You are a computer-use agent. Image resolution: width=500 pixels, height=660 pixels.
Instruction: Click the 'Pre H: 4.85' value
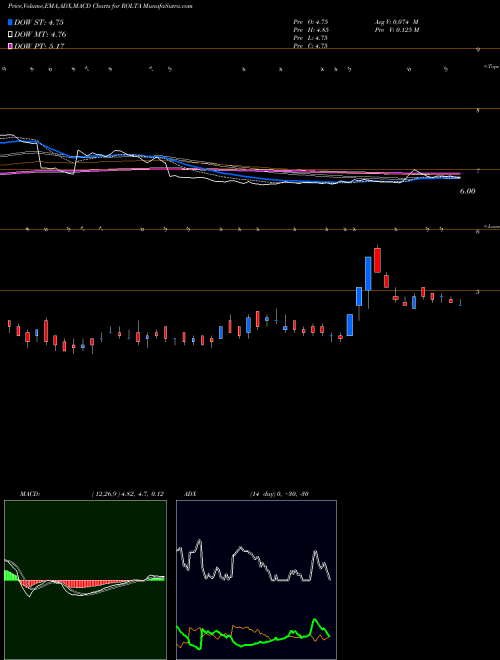tap(311, 29)
